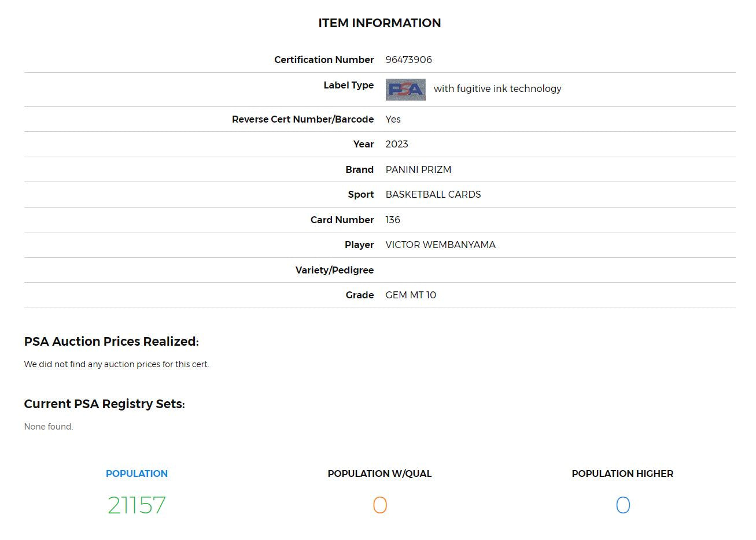
Task: Click the ITEM INFORMATION heading
Action: pos(379,23)
